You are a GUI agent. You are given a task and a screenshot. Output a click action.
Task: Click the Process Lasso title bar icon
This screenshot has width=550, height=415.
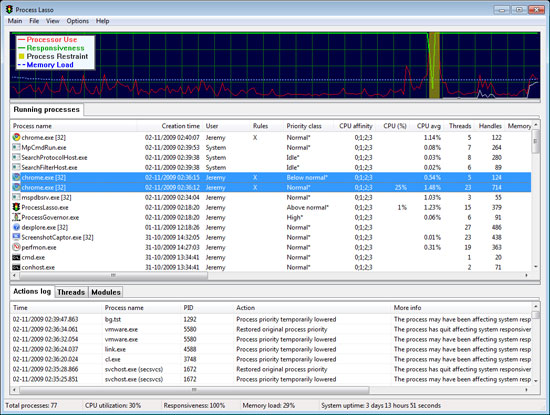9,9
